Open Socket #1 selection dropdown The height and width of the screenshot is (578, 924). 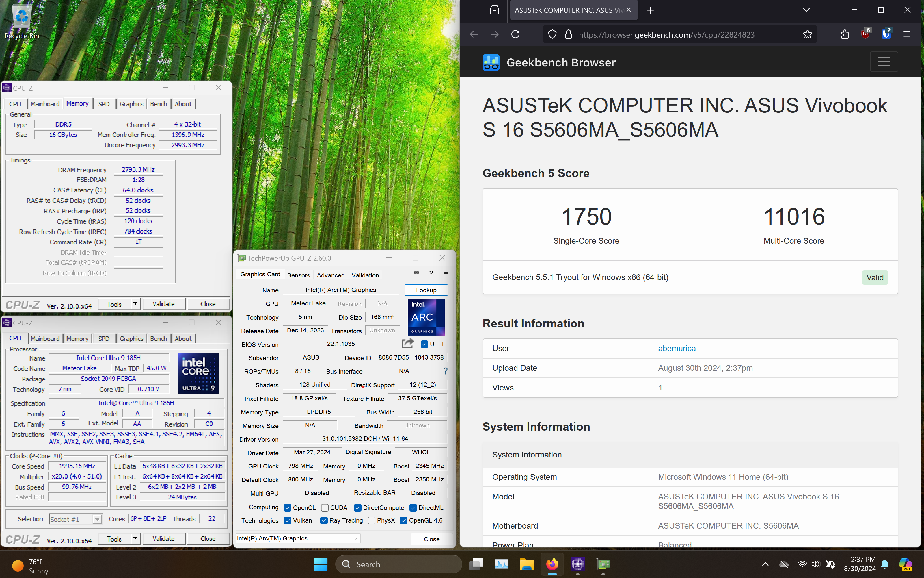(x=75, y=519)
